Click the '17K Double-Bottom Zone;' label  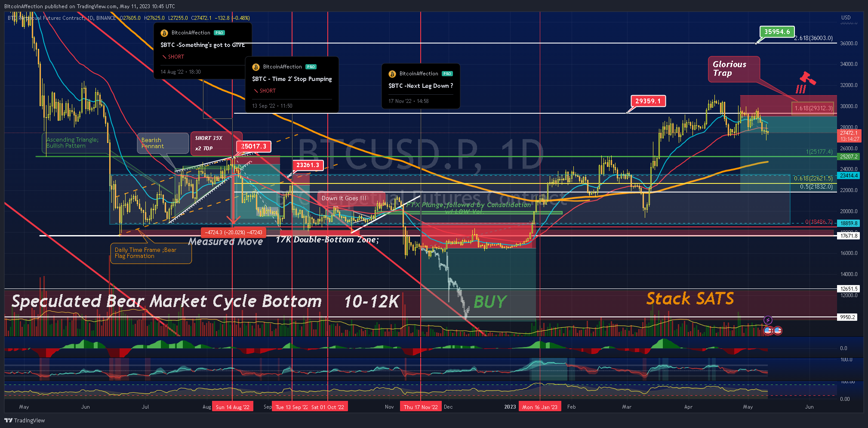tap(327, 240)
